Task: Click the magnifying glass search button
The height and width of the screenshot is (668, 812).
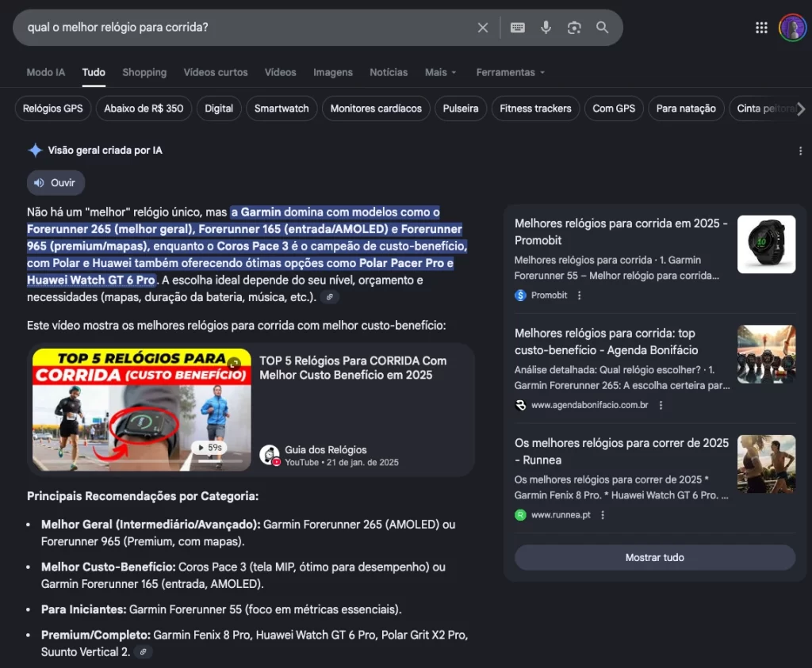Action: pyautogui.click(x=603, y=28)
